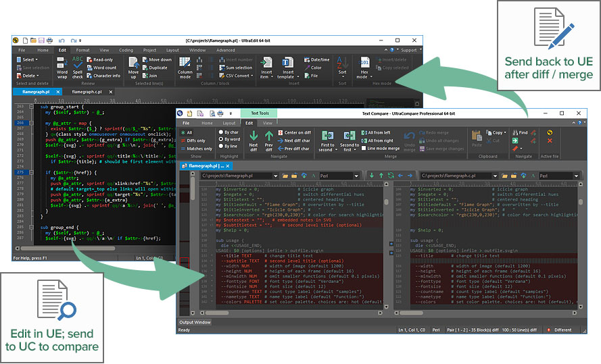The height and width of the screenshot is (364, 601).
Task: Click new file icon in UltraEdit title bar
Action: (x=25, y=41)
